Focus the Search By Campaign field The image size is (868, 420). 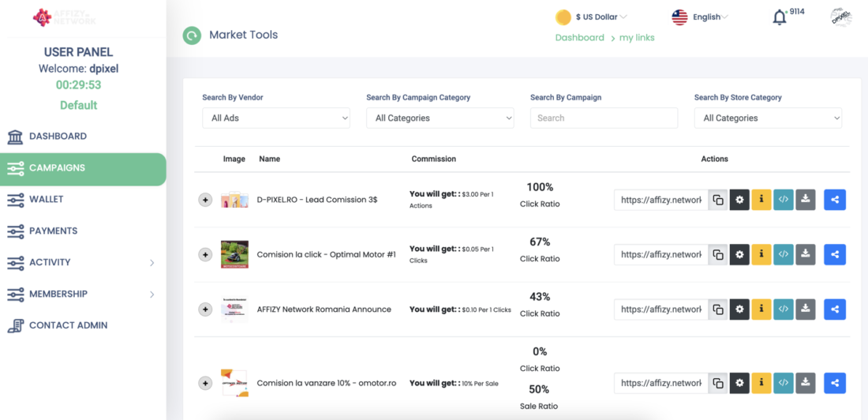(604, 118)
